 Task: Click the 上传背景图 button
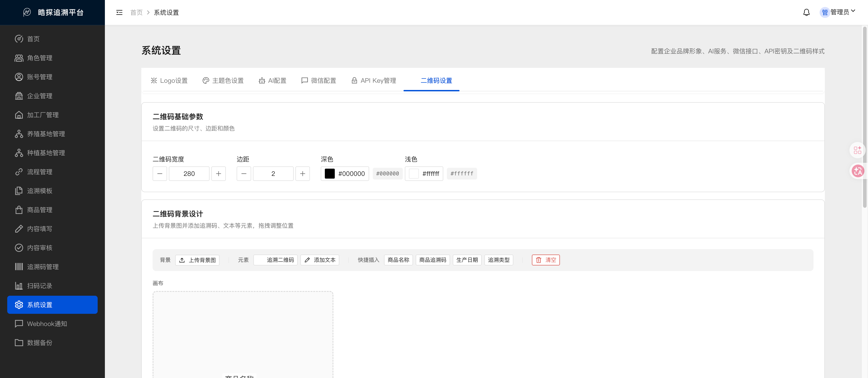pos(198,260)
